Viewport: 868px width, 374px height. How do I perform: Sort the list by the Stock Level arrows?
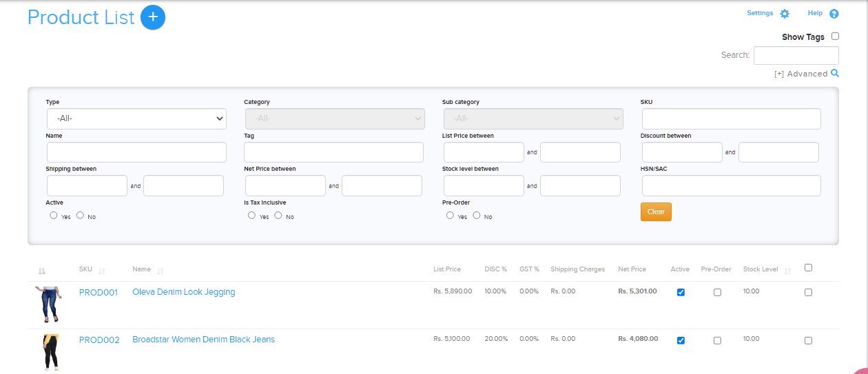click(787, 271)
